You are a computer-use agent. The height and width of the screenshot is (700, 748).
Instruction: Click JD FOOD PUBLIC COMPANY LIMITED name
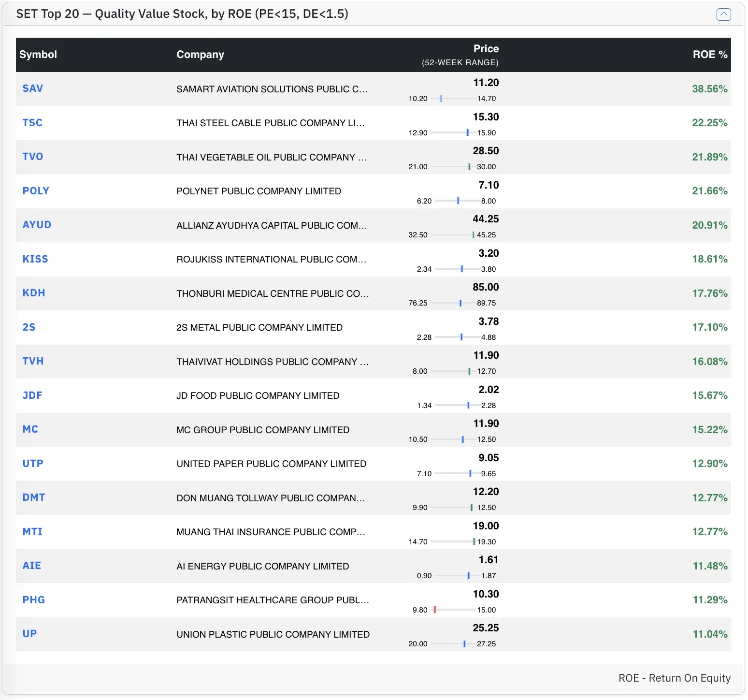coord(258,395)
